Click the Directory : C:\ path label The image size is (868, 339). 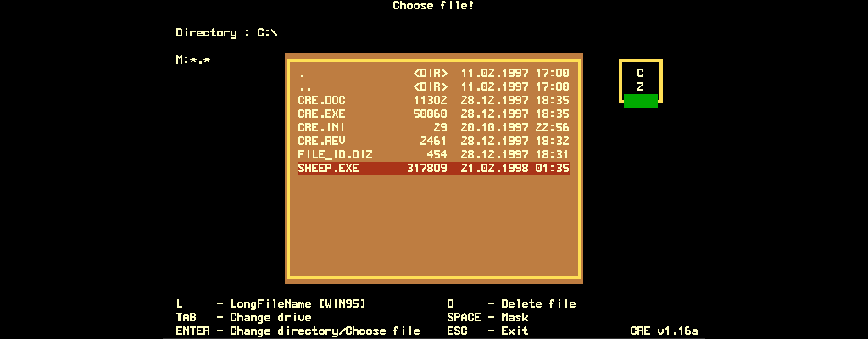226,32
